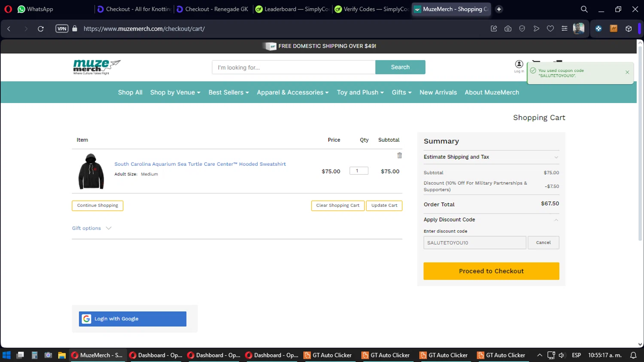The width and height of the screenshot is (644, 362).
Task: Click the quantity input box
Action: (359, 171)
